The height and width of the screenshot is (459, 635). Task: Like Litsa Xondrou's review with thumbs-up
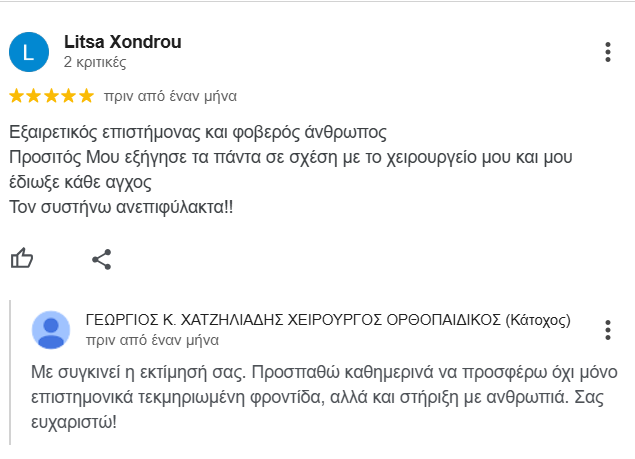point(21,258)
